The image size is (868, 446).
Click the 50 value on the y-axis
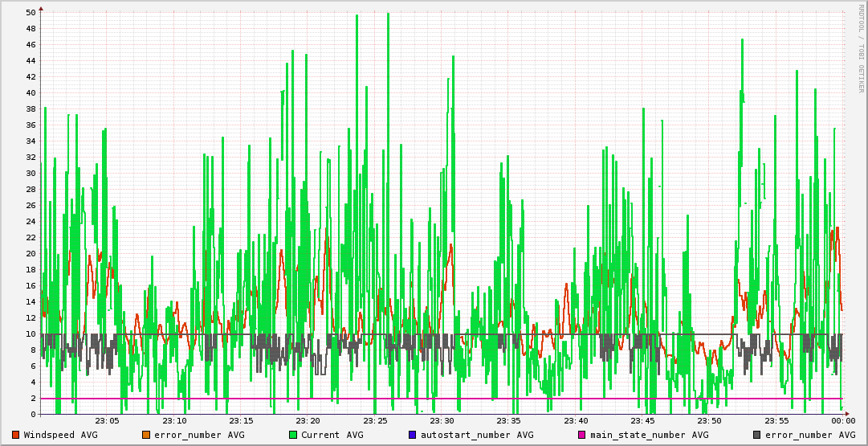(x=31, y=13)
